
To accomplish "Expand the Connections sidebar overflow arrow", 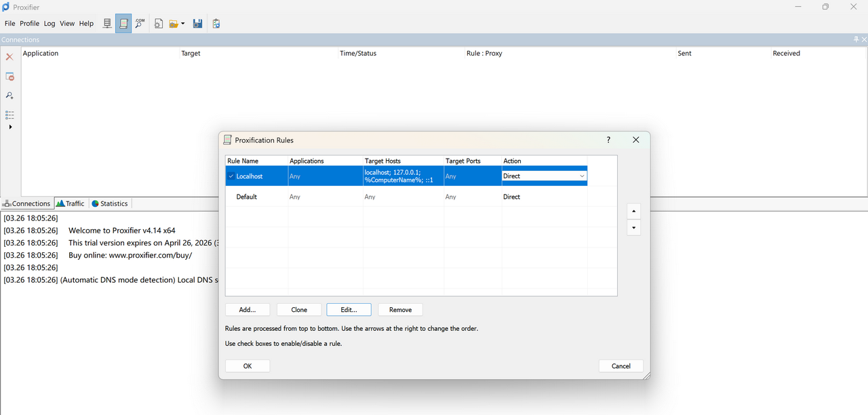I will click(10, 127).
